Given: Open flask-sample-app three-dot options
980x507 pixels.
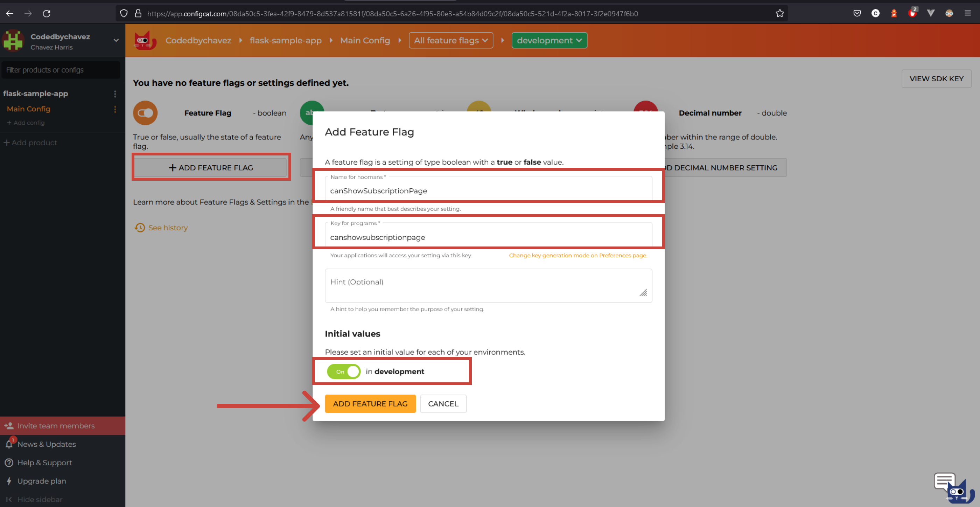Looking at the screenshot, I should 115,93.
